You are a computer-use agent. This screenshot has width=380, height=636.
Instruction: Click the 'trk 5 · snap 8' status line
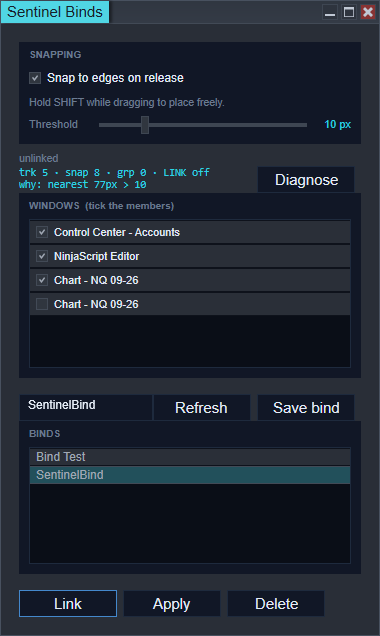(x=114, y=172)
